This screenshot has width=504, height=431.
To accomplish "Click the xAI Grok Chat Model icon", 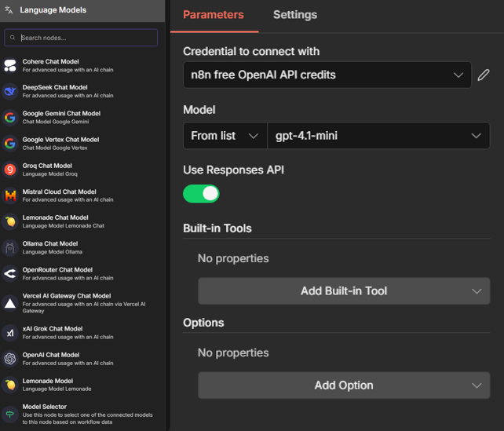I will pos(10,333).
